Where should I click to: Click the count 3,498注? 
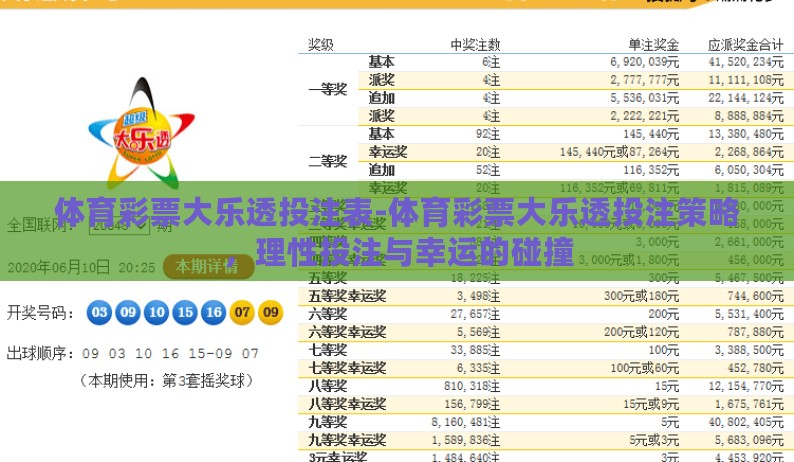[478, 296]
